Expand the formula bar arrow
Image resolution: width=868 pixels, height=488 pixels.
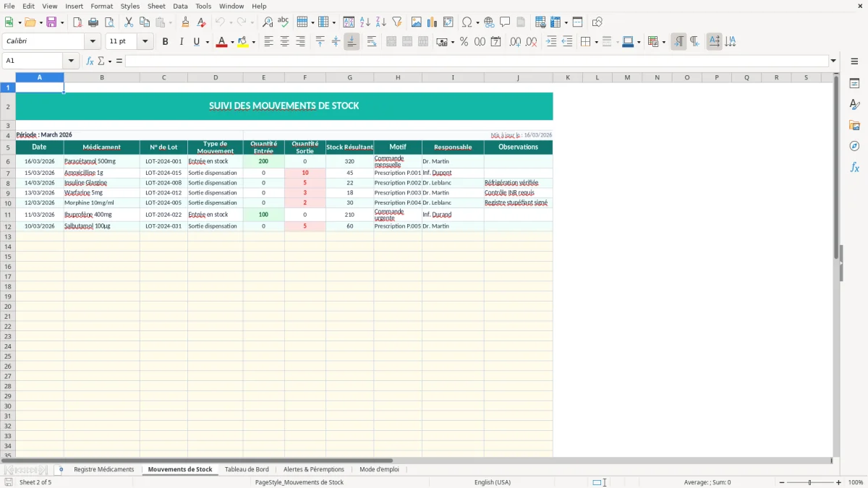coord(833,61)
